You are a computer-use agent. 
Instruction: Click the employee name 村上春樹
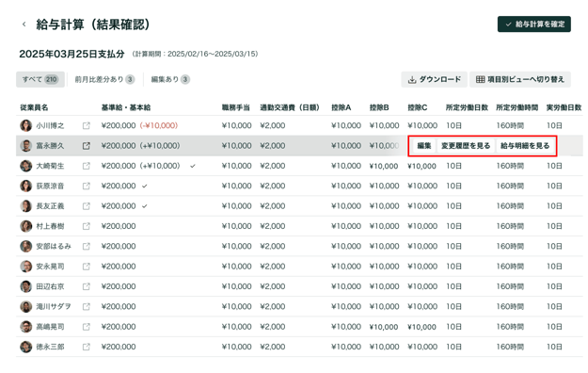50,226
